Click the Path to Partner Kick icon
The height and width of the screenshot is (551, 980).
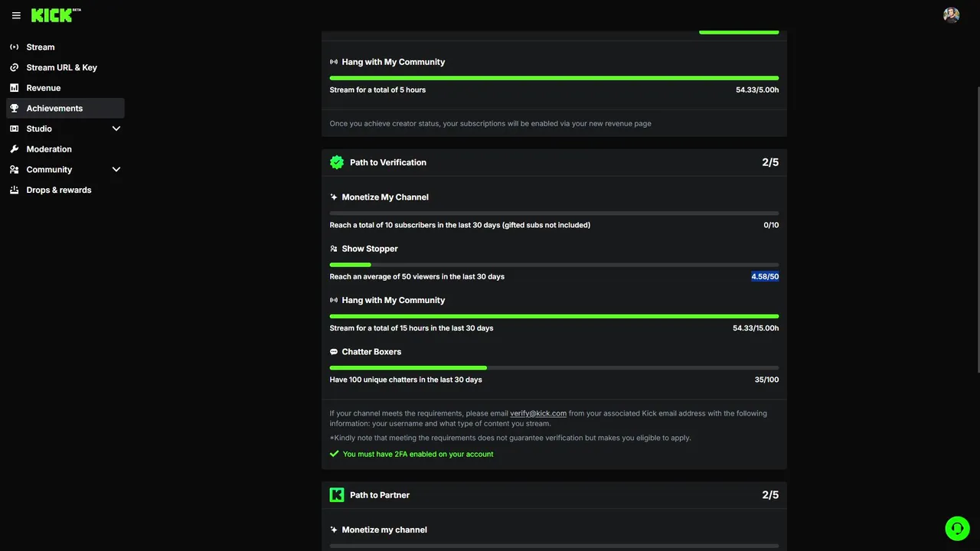point(337,495)
